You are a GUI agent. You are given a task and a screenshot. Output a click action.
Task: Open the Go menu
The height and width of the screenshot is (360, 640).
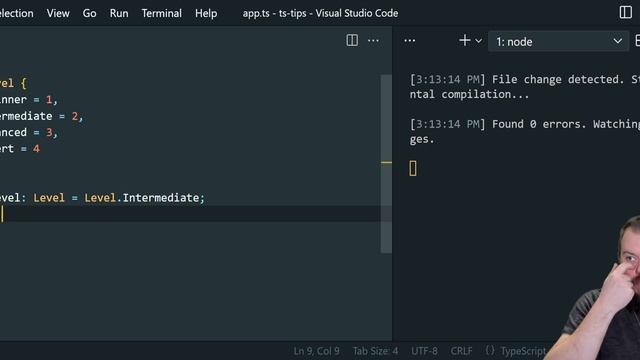point(89,13)
